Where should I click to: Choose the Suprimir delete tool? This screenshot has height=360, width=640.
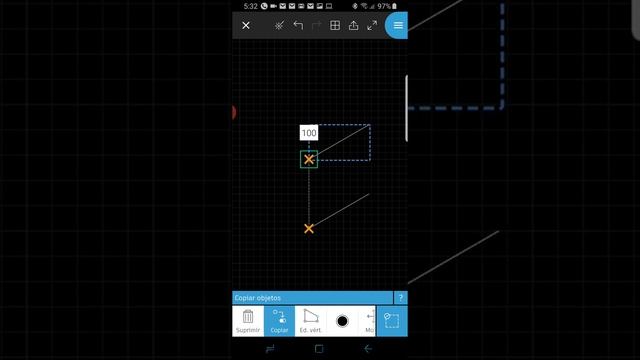pos(248,321)
